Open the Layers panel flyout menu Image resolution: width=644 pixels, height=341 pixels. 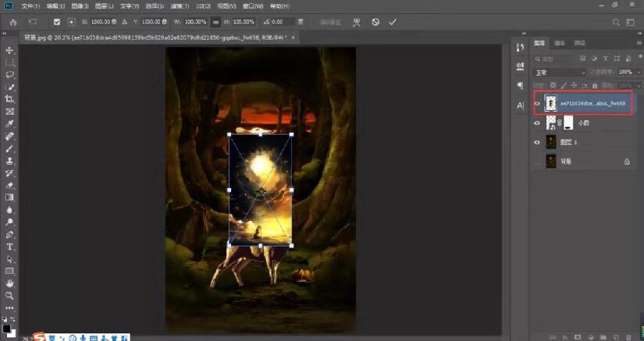(x=639, y=43)
